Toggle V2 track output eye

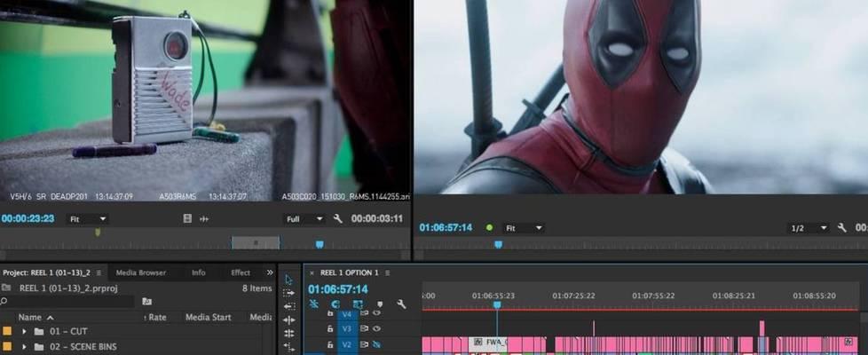(377, 344)
